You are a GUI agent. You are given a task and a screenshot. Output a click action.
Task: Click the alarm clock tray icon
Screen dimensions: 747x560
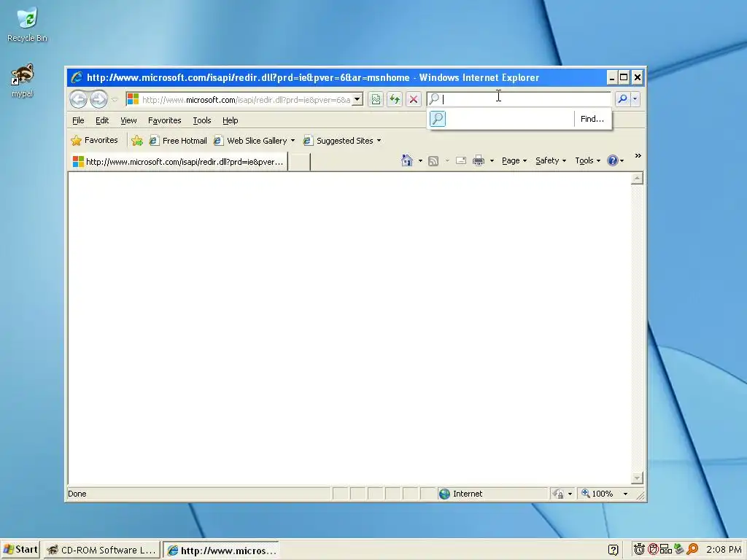click(639, 550)
